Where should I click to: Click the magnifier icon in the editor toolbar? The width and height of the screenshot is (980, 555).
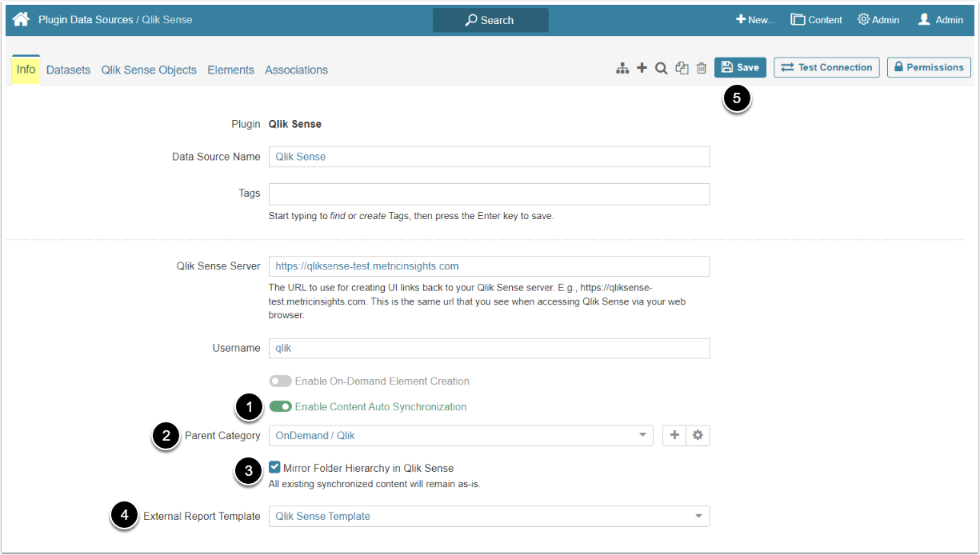click(x=662, y=69)
